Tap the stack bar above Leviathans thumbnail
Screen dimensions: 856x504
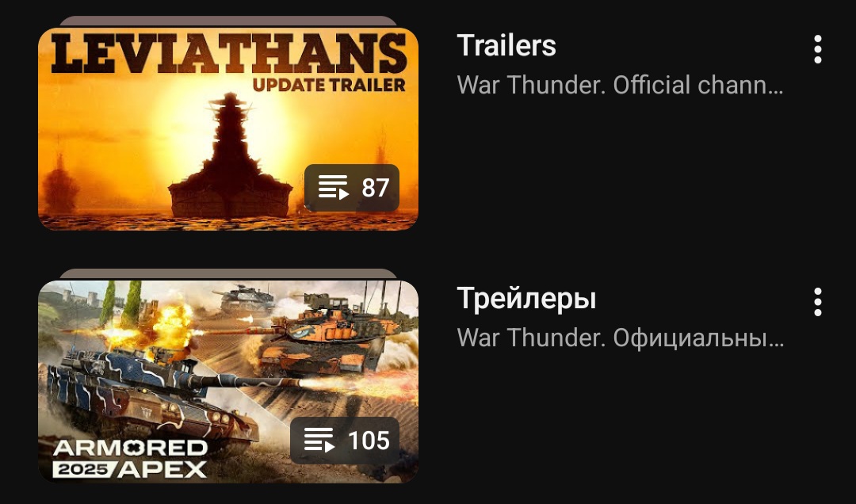[x=228, y=21]
